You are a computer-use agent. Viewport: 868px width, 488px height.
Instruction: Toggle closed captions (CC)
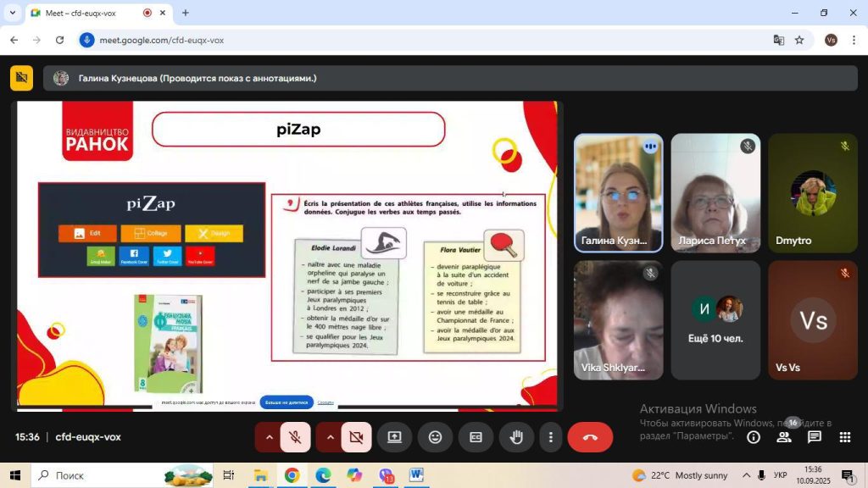476,437
